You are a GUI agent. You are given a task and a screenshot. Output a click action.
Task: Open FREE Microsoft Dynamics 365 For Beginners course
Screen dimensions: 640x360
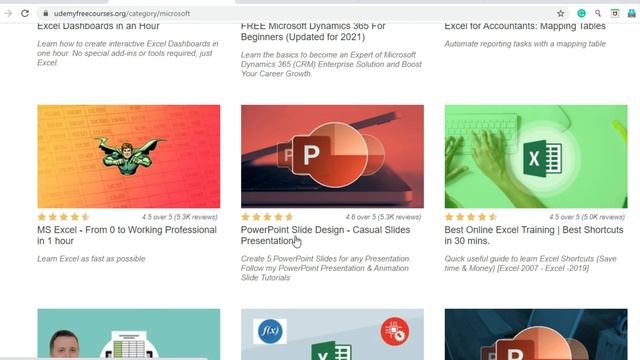[313, 31]
